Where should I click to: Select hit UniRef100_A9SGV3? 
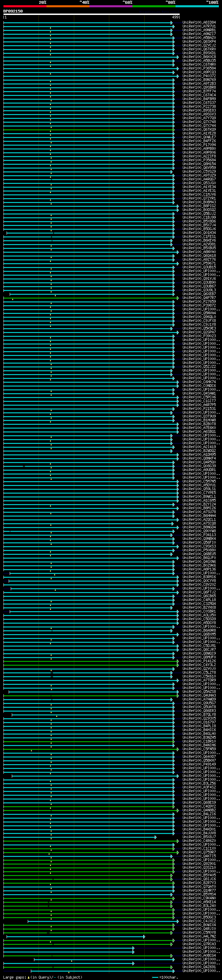pyautogui.click(x=199, y=114)
